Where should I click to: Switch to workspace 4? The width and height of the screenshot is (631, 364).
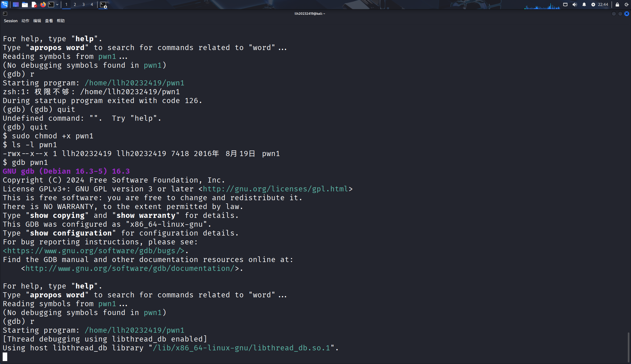click(x=92, y=5)
